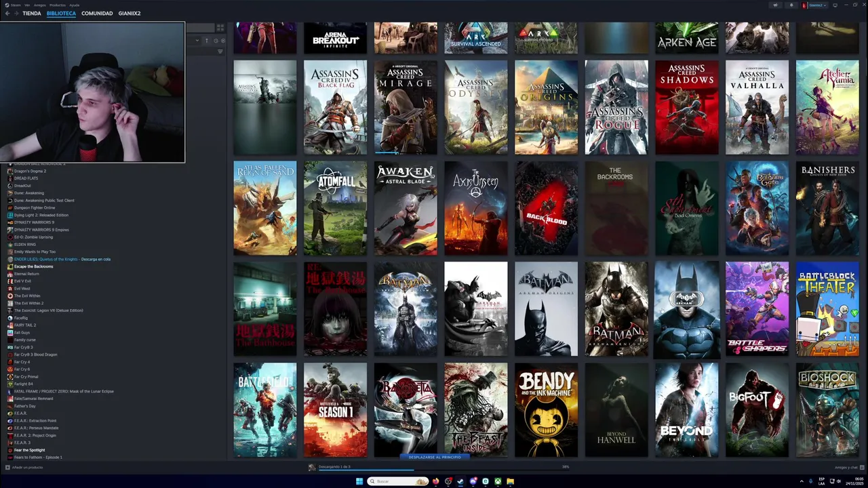This screenshot has height=488, width=868.
Task: Select Escape the Backrooms in the list
Action: pyautogui.click(x=33, y=266)
